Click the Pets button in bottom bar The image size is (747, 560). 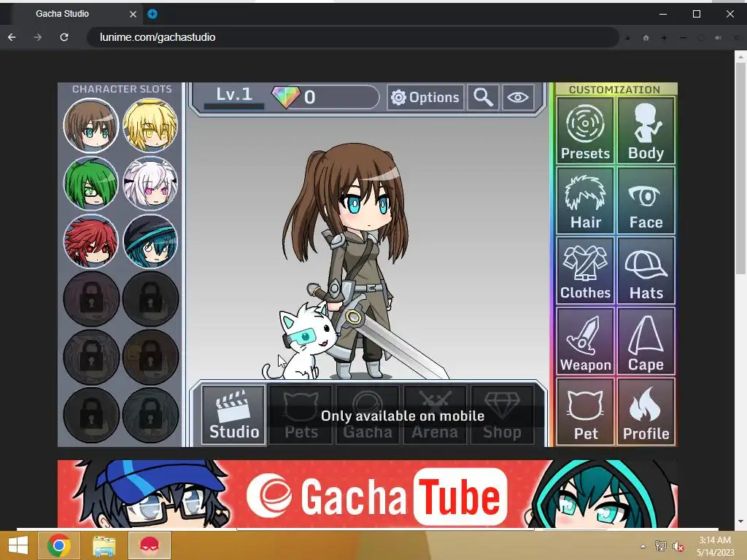click(301, 415)
